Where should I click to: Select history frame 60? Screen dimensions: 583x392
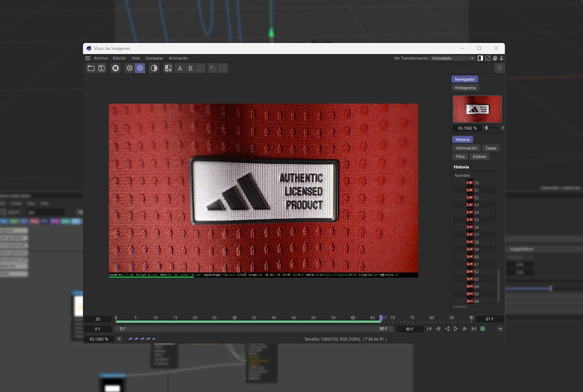(474, 257)
